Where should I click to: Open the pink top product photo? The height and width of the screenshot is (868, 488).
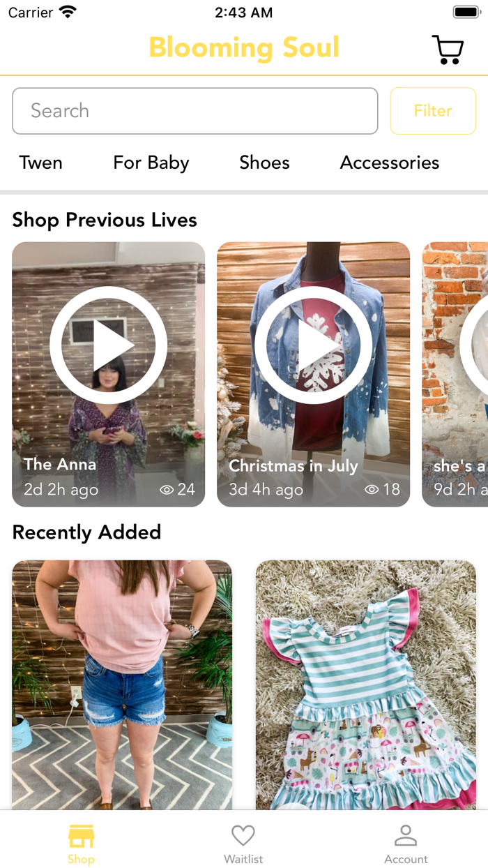pos(122,684)
